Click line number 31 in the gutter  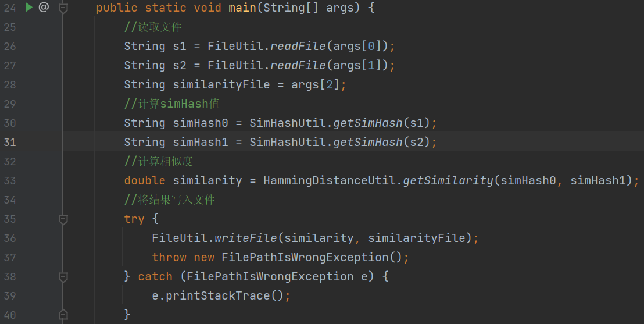[10, 143]
